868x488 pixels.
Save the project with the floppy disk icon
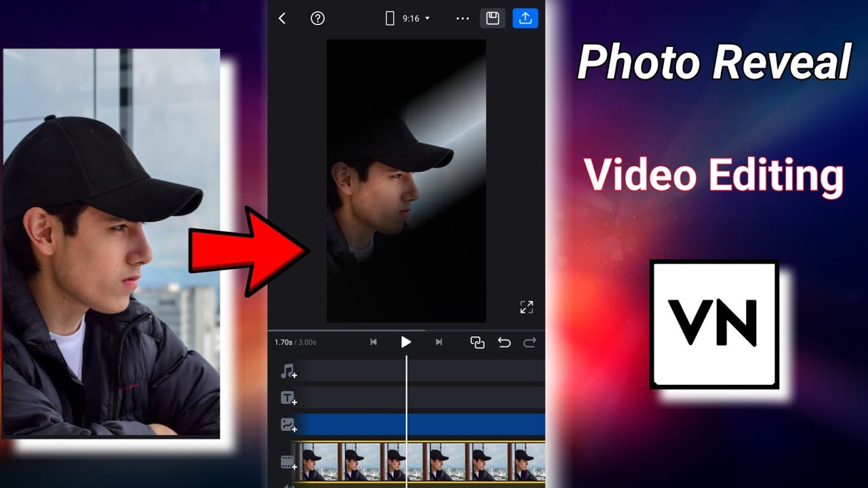click(x=493, y=18)
